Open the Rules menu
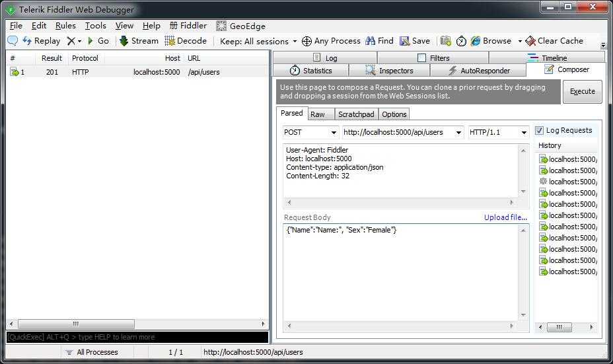 pos(65,26)
